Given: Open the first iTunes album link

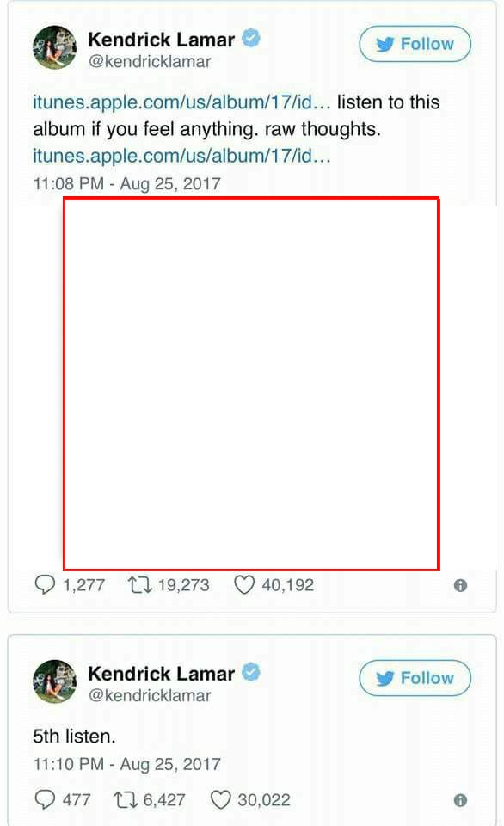Looking at the screenshot, I should click(x=181, y=102).
